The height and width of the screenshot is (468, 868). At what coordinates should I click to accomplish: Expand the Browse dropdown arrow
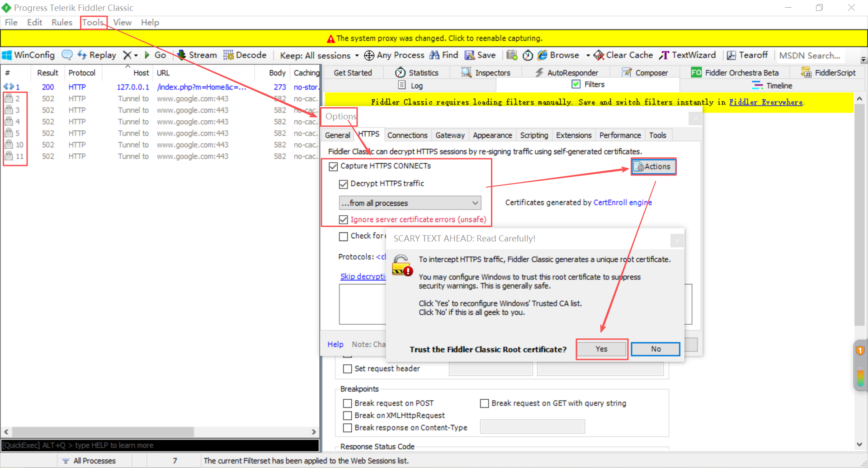click(588, 56)
